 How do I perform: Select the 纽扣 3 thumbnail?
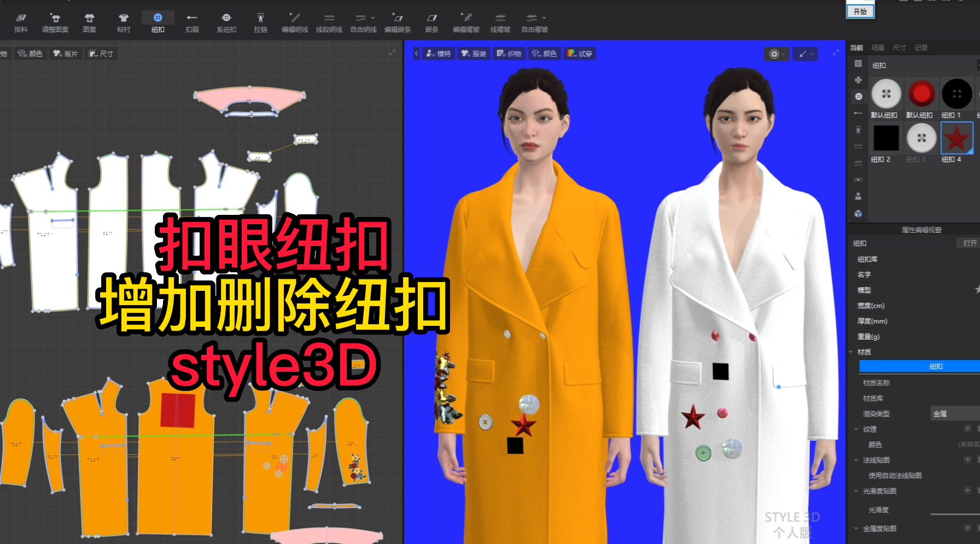(x=921, y=138)
